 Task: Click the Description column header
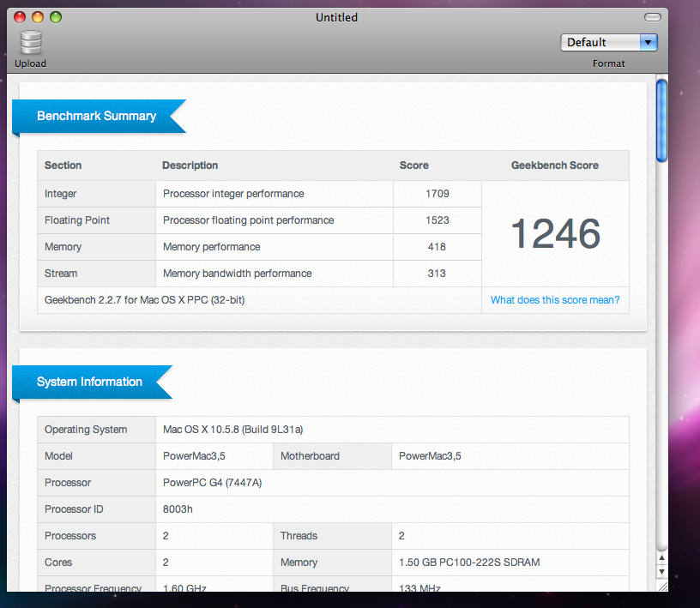tap(190, 166)
